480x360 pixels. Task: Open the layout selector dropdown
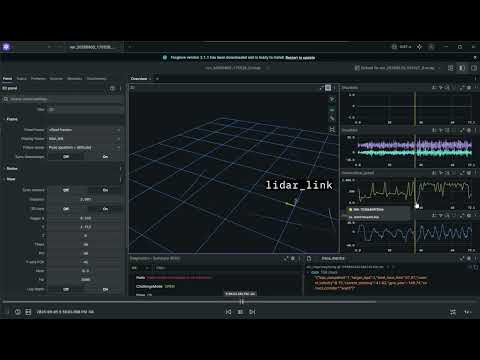[398, 68]
